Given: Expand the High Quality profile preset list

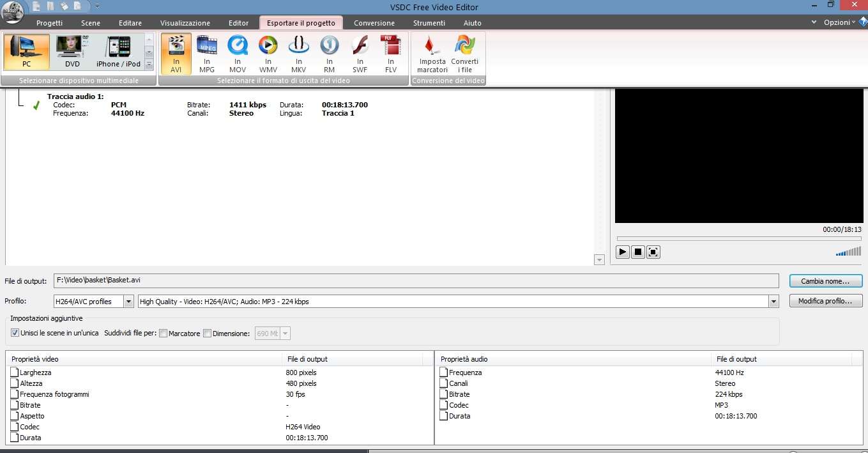Looking at the screenshot, I should click(x=774, y=302).
